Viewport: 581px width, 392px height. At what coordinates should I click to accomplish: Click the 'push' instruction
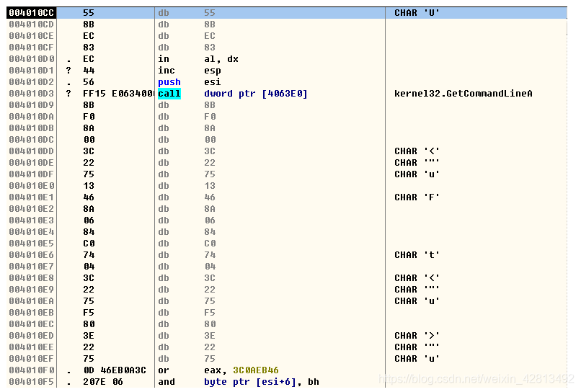(x=169, y=82)
